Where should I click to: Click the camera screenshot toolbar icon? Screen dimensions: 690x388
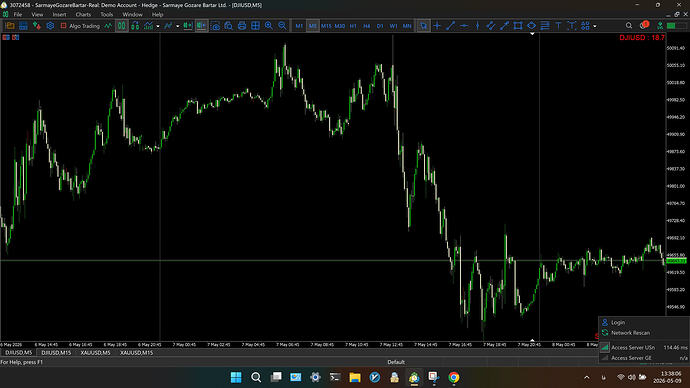tap(215, 26)
